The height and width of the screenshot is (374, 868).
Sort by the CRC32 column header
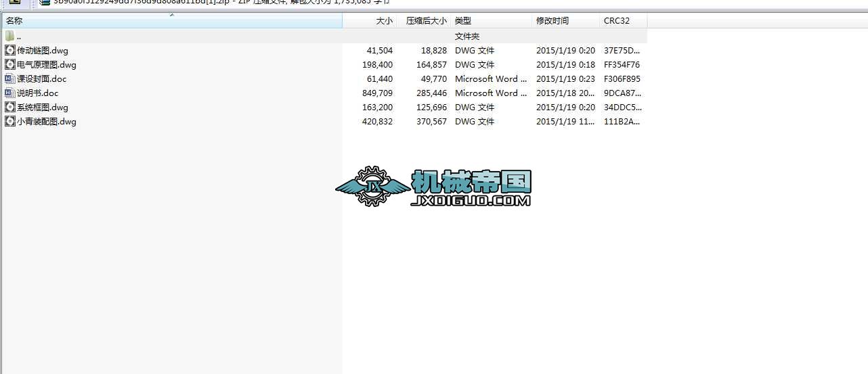[624, 21]
